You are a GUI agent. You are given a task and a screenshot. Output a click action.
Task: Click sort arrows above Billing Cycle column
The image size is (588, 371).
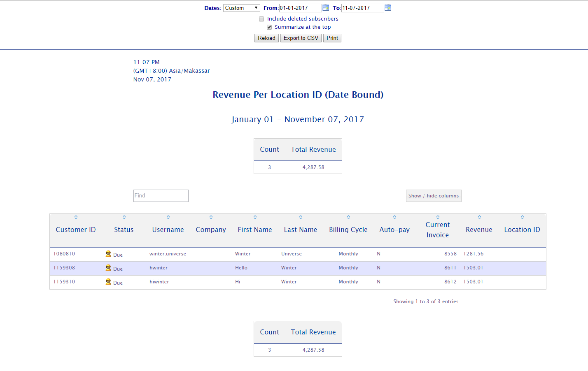(x=348, y=217)
